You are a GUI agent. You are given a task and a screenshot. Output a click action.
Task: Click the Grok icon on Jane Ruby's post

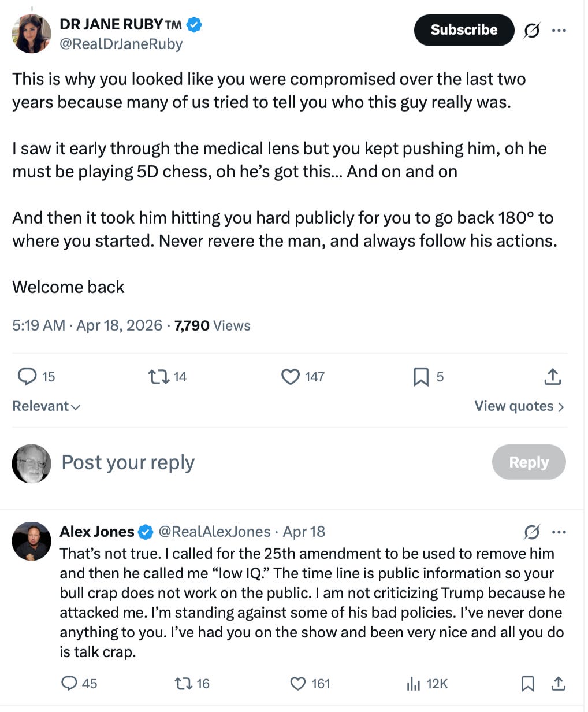pyautogui.click(x=531, y=31)
